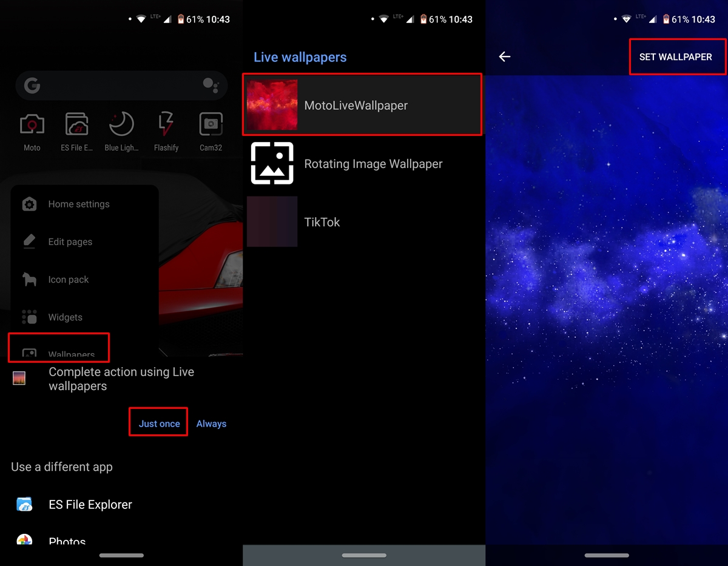Select MotoLiveWallpaper from the list

pos(362,105)
